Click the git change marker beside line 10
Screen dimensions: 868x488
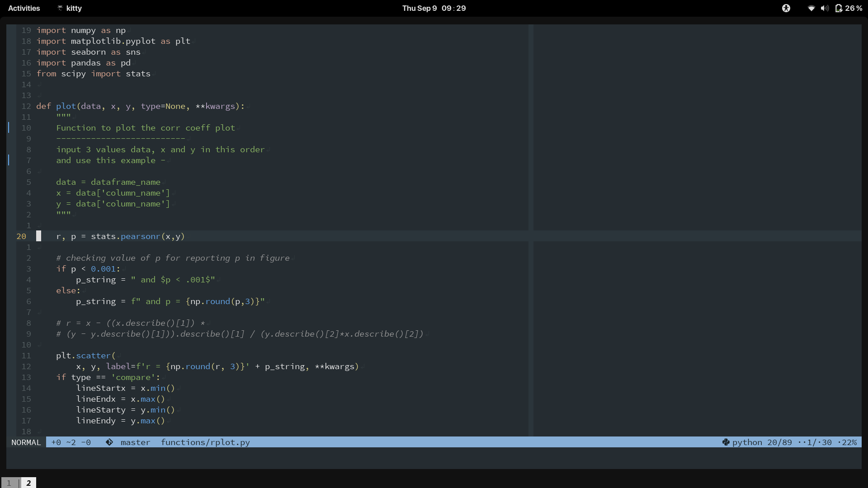coord(9,128)
